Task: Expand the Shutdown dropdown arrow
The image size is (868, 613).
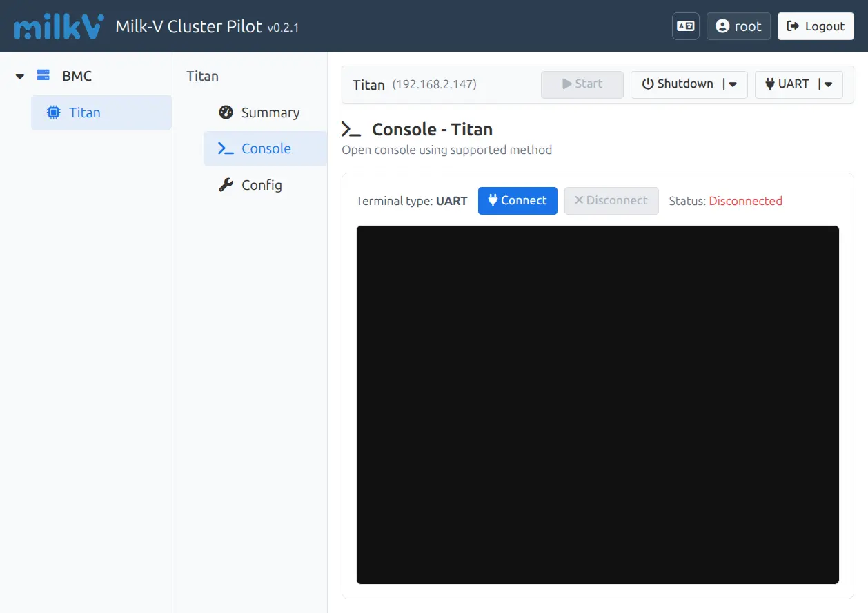Action: pos(733,84)
